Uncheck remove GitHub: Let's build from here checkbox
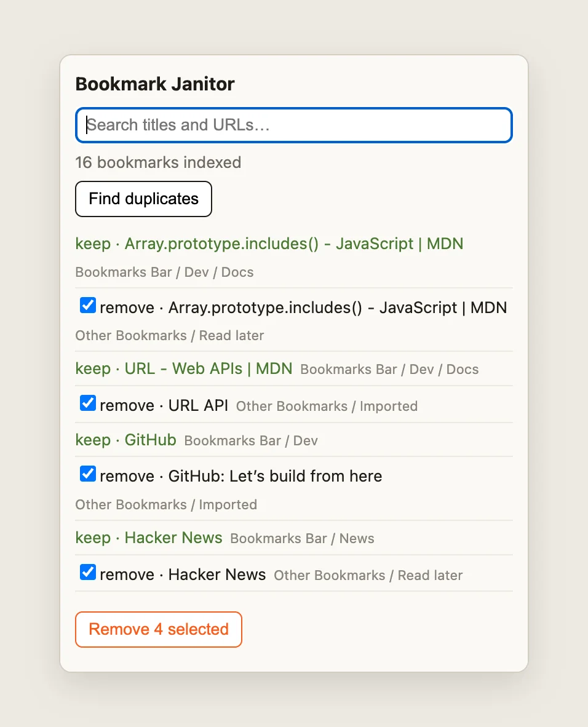 [87, 474]
